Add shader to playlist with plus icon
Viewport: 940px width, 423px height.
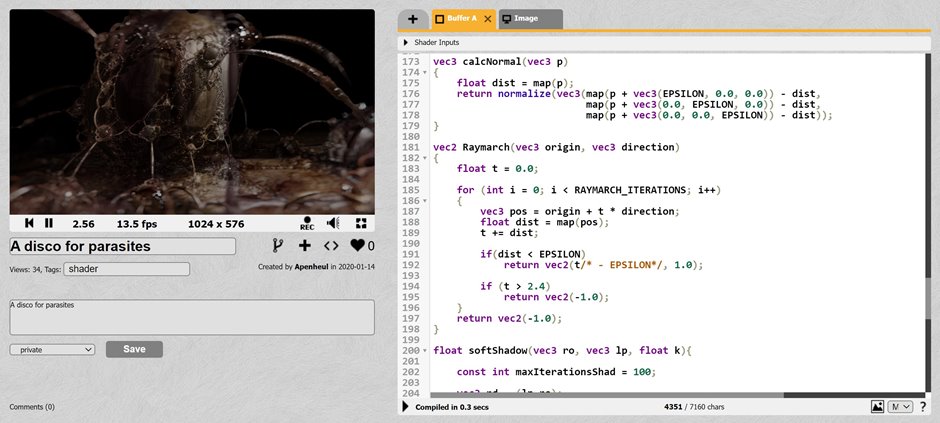point(305,246)
